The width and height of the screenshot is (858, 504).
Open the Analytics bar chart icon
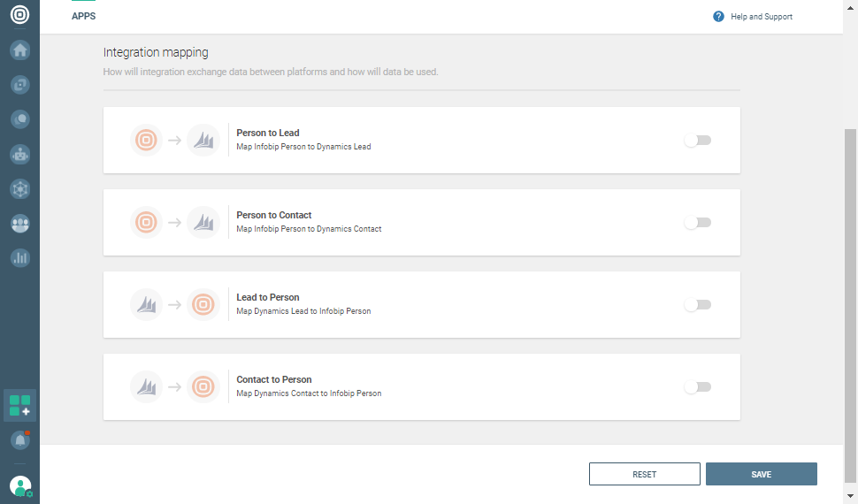[19, 258]
